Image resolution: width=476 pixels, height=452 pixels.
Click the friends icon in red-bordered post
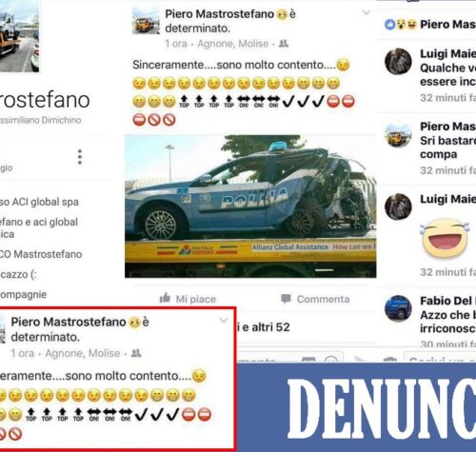(136, 353)
